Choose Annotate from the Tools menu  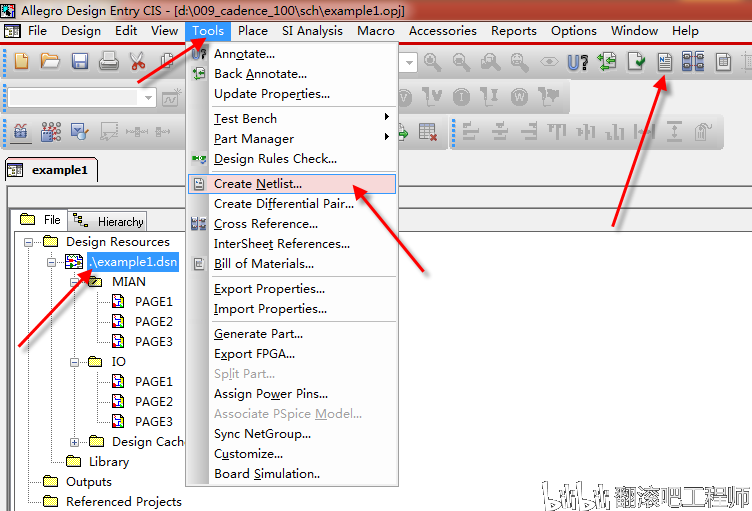pos(293,54)
